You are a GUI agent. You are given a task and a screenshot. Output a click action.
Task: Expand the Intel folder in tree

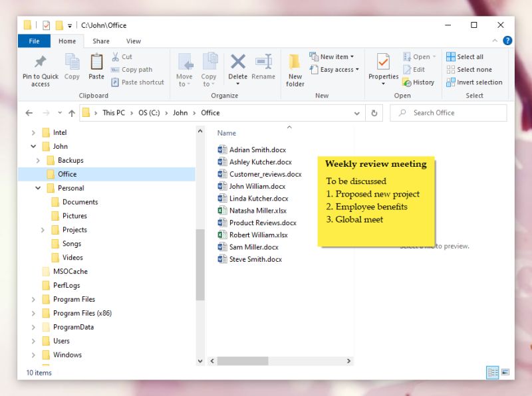(33, 133)
